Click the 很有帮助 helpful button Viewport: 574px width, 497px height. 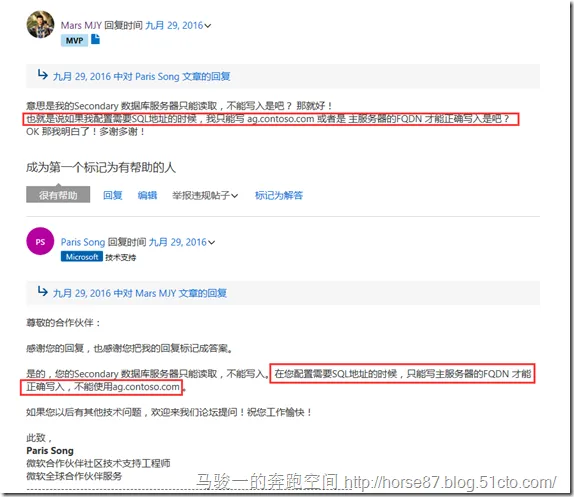[x=58, y=195]
